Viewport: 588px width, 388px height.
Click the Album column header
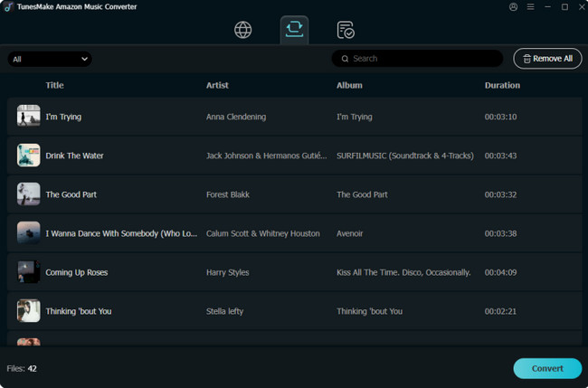(349, 85)
